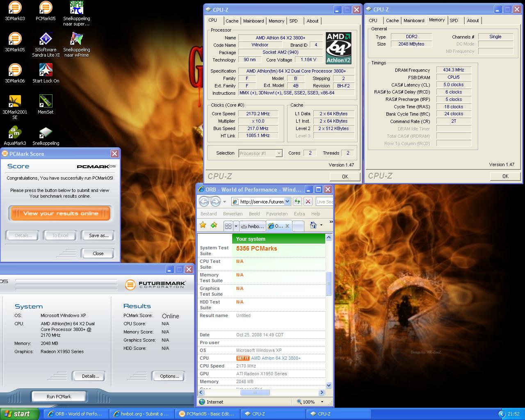Screen dimensions: 525x420
Task: Click the GET IT badge next to CPU
Action: 243,358
